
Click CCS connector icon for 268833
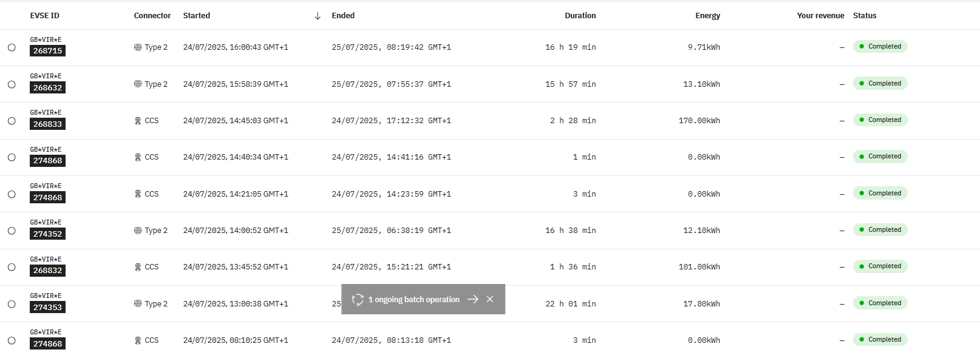[x=138, y=121]
